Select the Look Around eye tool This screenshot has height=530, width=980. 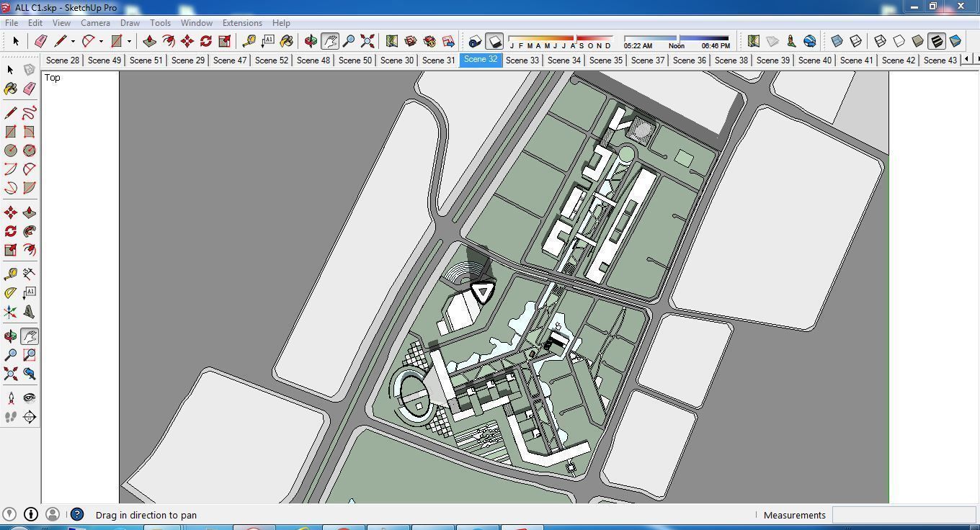coord(30,398)
